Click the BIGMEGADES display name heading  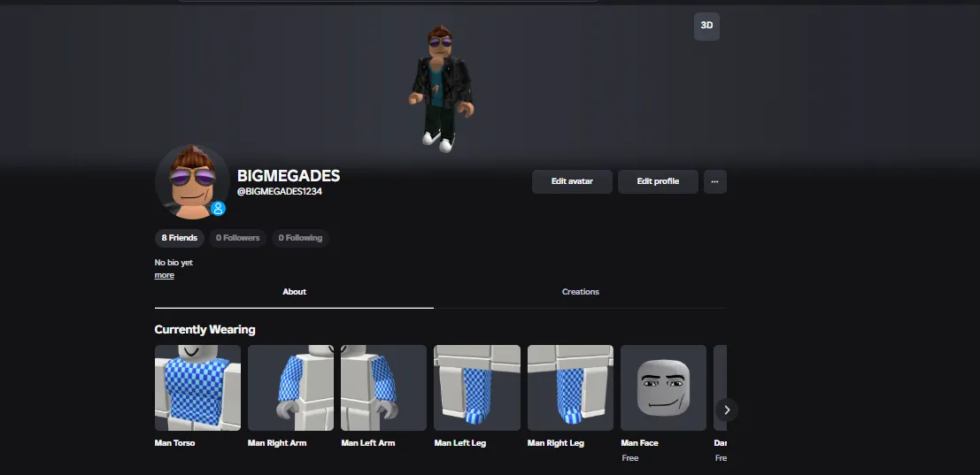[288, 176]
